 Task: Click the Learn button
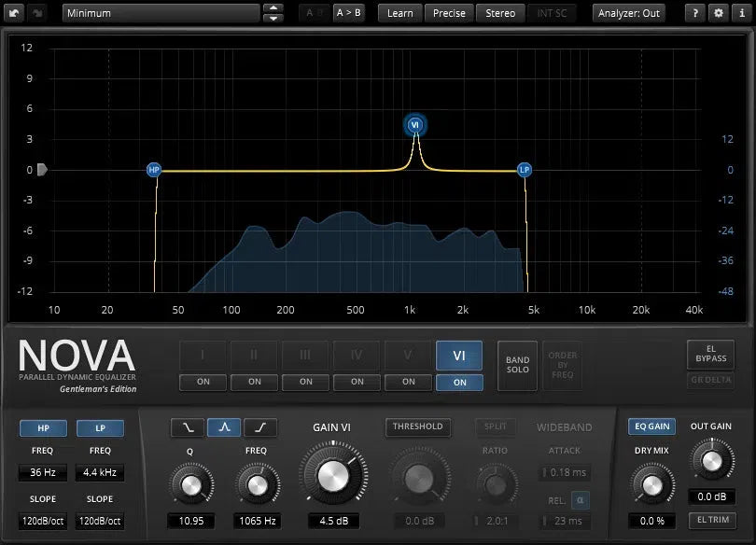click(399, 13)
